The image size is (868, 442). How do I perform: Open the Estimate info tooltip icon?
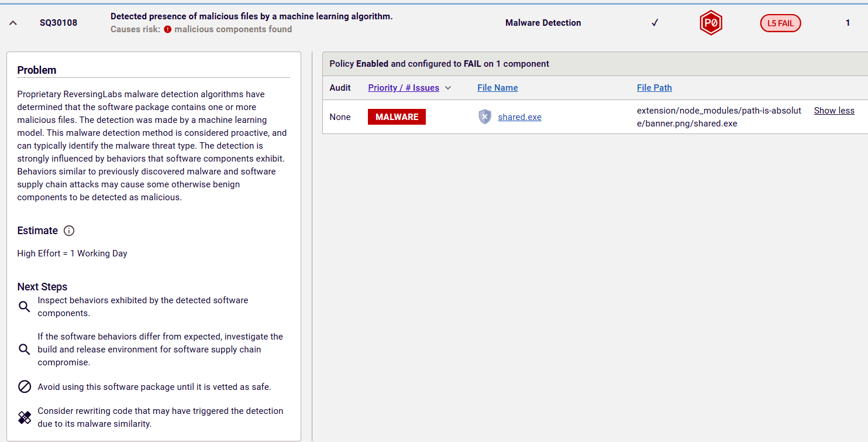(69, 231)
